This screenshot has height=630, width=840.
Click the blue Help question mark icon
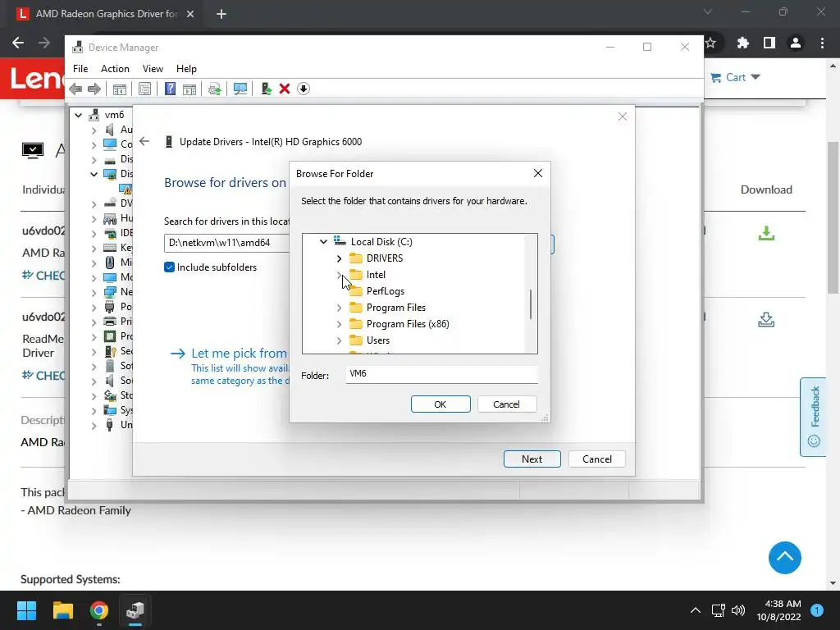[x=170, y=89]
